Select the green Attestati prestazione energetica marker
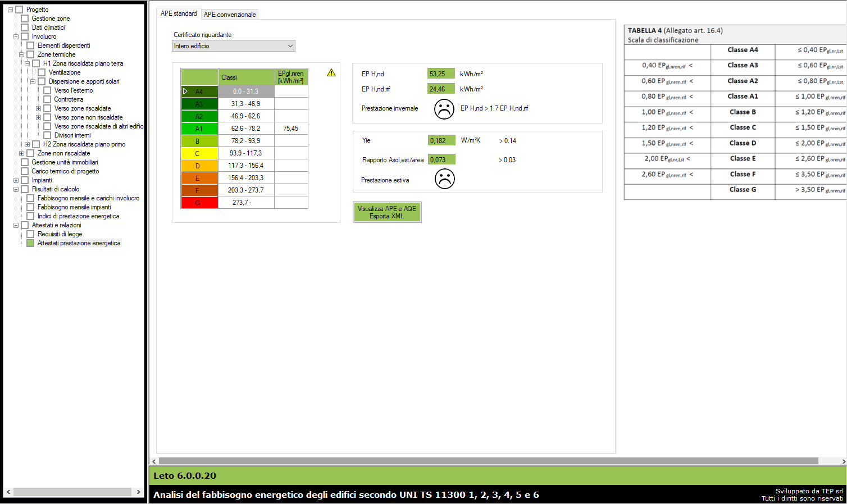This screenshot has width=847, height=504. 30,243
